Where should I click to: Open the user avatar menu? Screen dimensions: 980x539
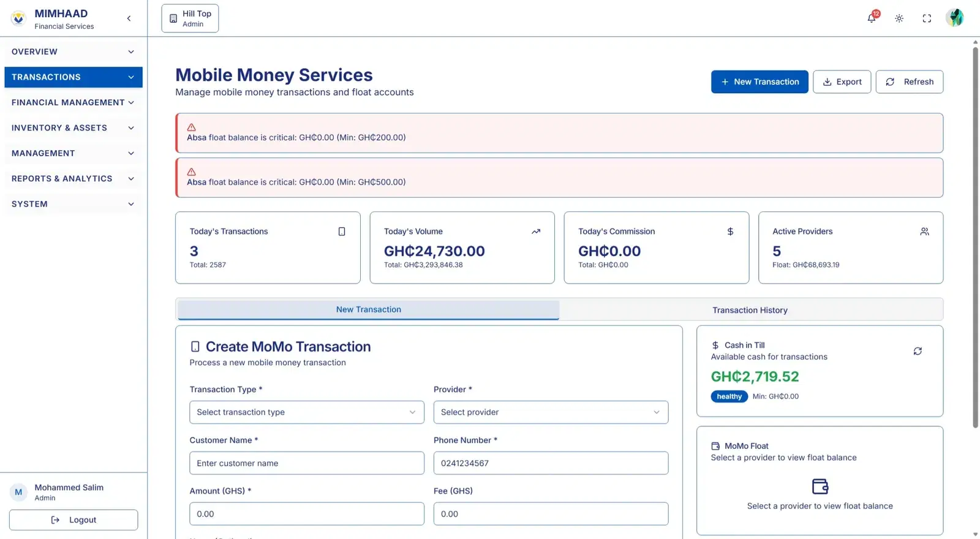(x=954, y=18)
